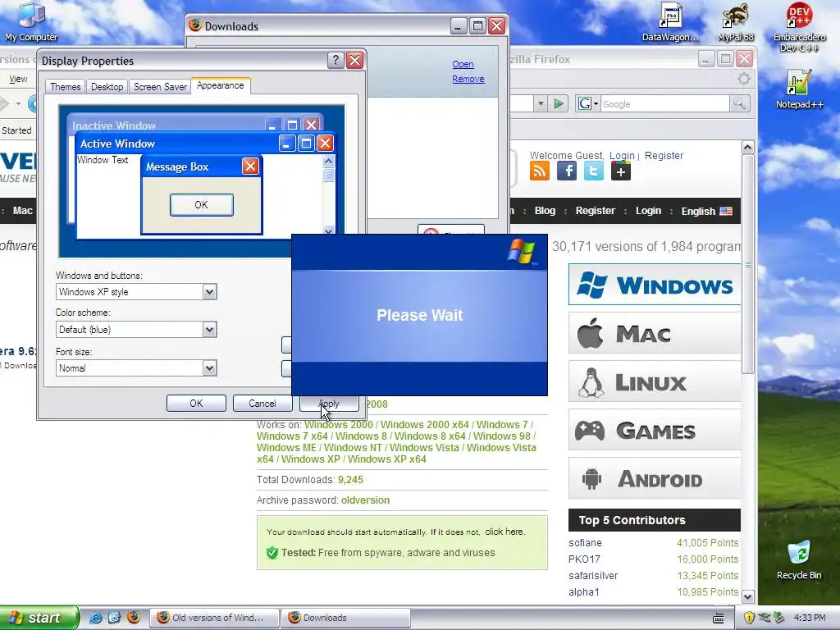Click the US flag next to English
Image resolution: width=840 pixels, height=630 pixels.
pyautogui.click(x=726, y=211)
